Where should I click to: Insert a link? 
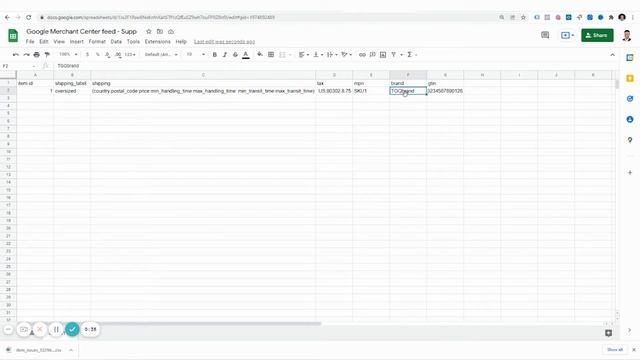[x=362, y=55]
